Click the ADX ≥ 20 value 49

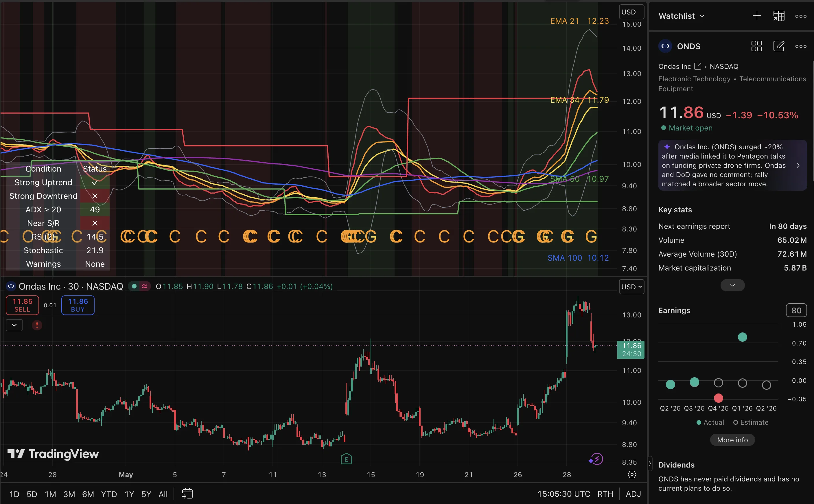[x=95, y=210]
